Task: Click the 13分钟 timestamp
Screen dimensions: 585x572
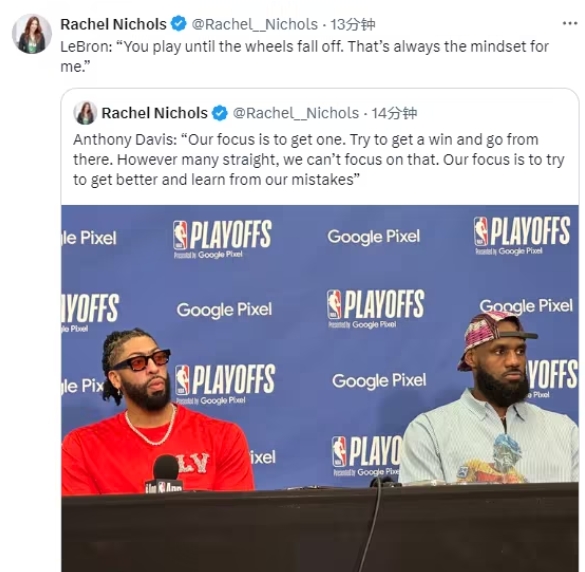Action: point(353,24)
